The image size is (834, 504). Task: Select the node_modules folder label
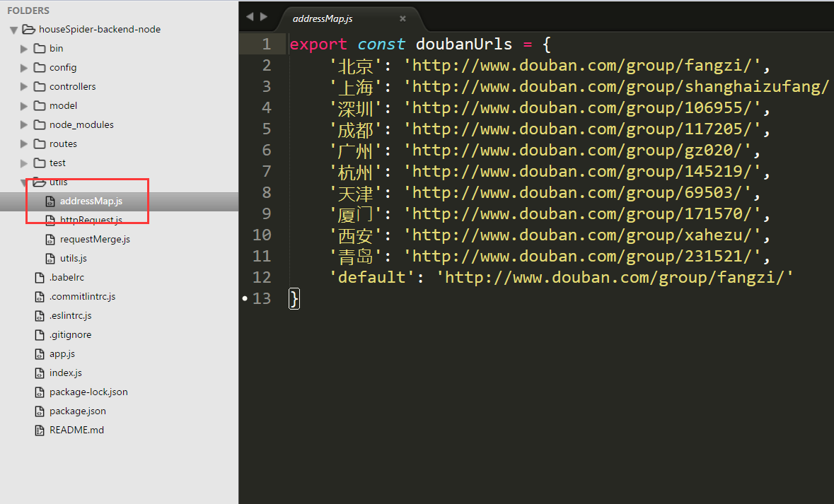(x=81, y=125)
